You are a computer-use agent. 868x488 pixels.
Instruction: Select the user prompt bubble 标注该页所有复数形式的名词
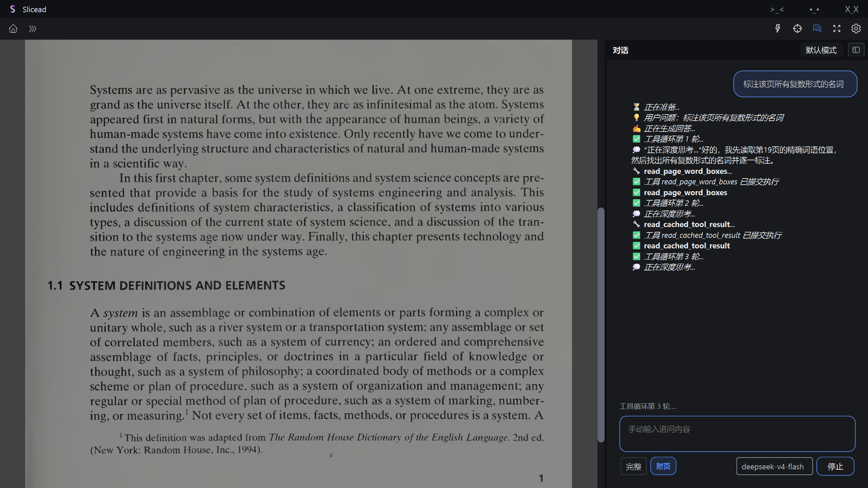[x=795, y=84]
